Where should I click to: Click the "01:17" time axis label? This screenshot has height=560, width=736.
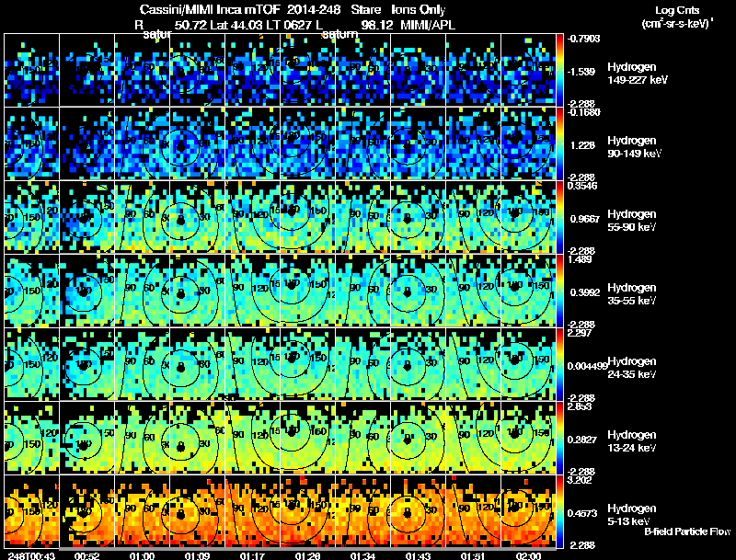click(252, 555)
